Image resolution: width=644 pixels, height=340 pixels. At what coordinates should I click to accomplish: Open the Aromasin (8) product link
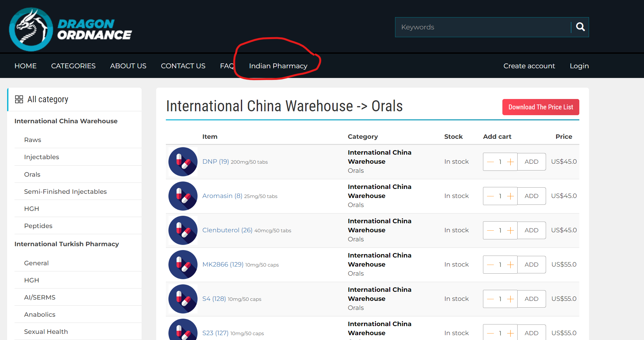click(222, 196)
